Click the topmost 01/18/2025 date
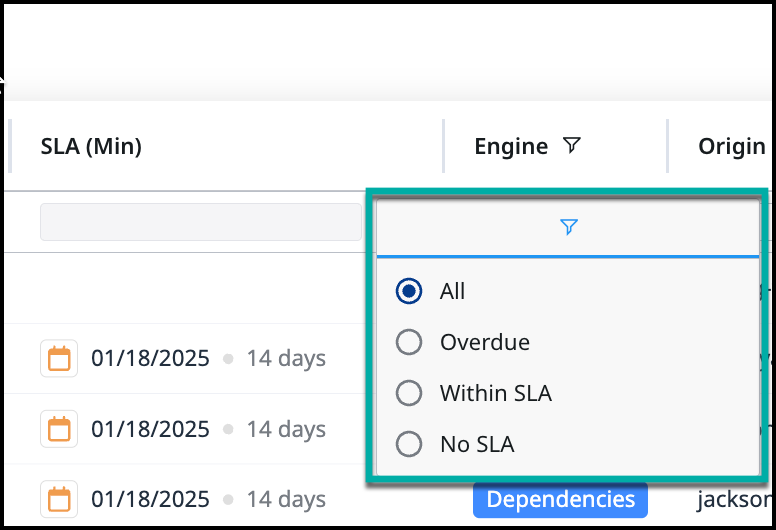This screenshot has width=776, height=530. click(x=150, y=359)
